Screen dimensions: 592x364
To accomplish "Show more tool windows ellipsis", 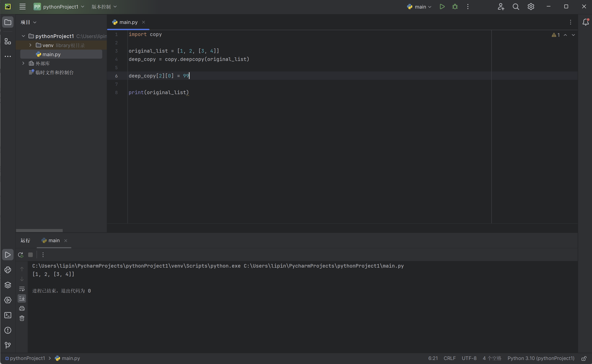I will (8, 56).
